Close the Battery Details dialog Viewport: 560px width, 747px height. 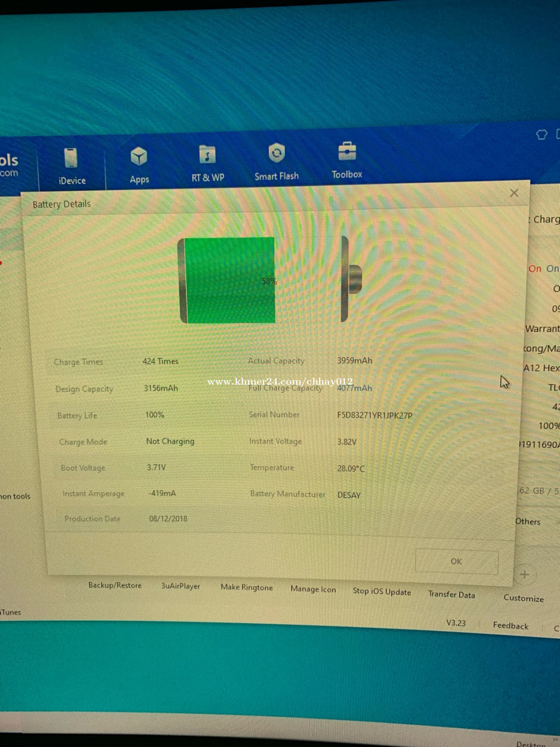[514, 193]
